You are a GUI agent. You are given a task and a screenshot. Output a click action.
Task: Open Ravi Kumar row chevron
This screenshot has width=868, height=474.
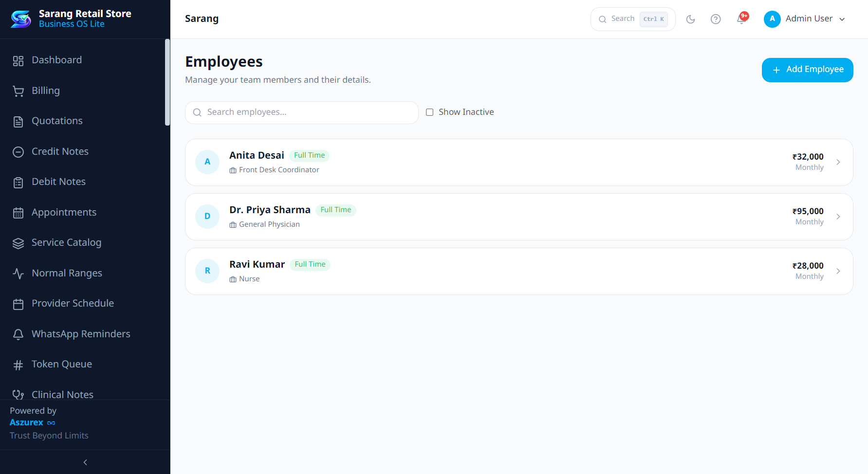(838, 271)
